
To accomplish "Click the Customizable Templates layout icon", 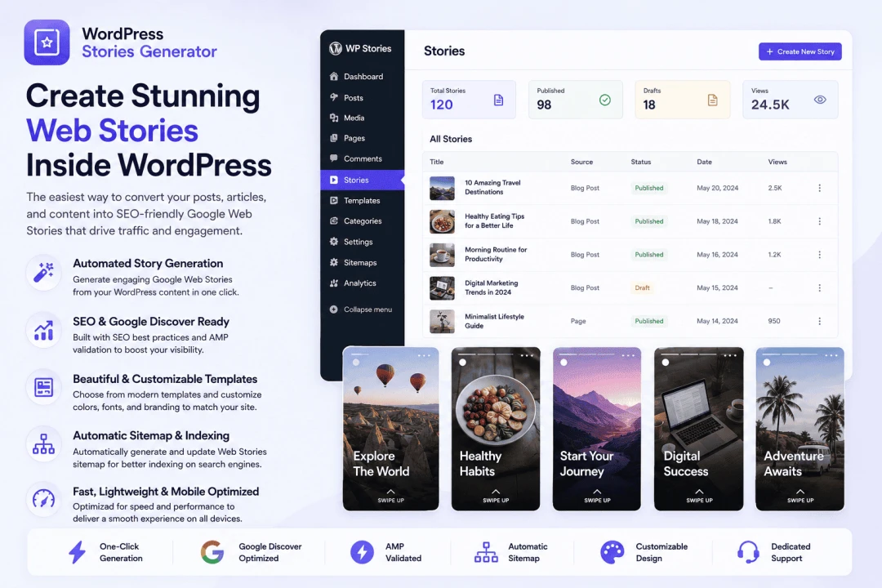I will [x=43, y=387].
